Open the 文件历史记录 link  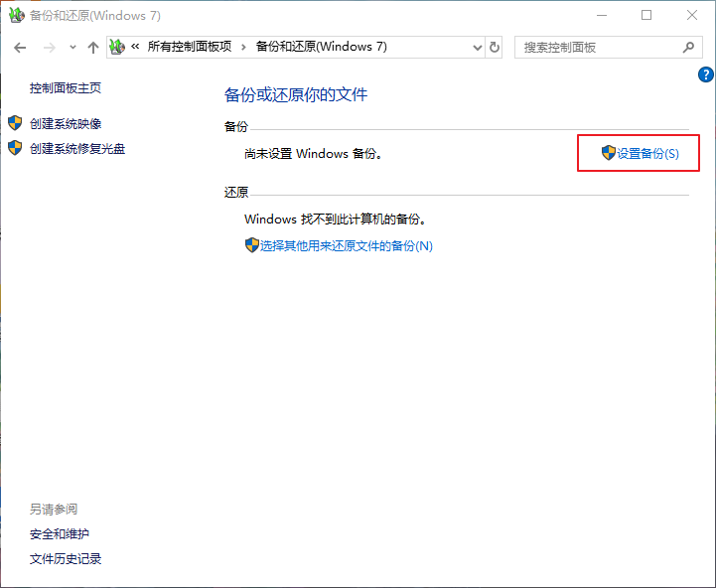coord(66,558)
